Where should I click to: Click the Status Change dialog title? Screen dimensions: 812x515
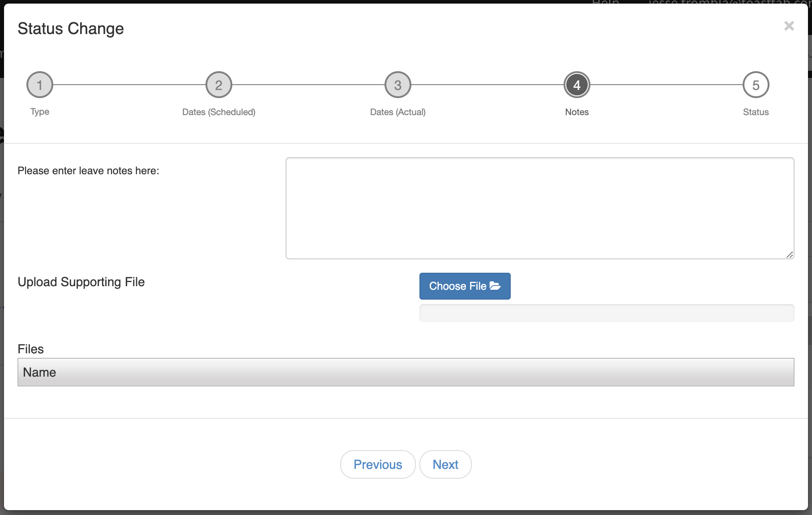(x=71, y=29)
